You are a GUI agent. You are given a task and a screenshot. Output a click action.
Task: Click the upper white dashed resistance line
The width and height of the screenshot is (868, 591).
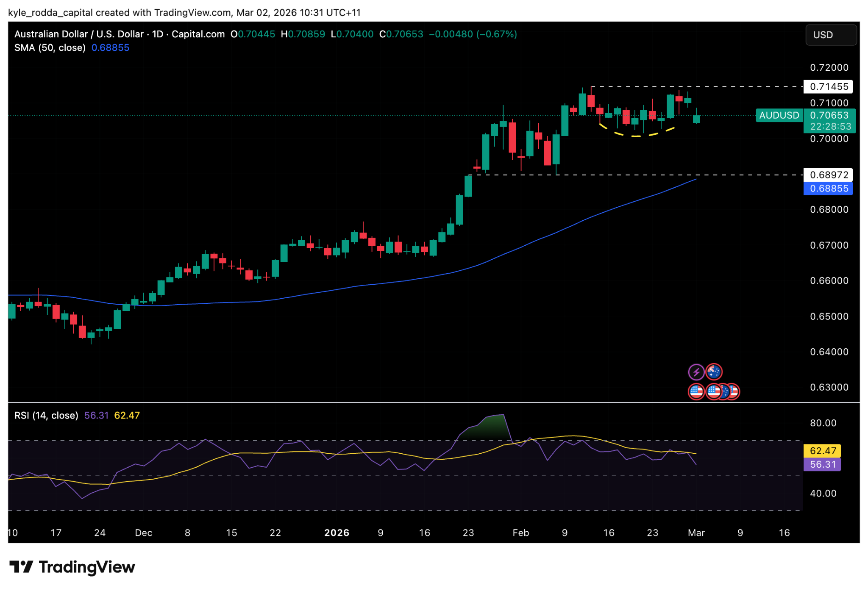(x=742, y=86)
